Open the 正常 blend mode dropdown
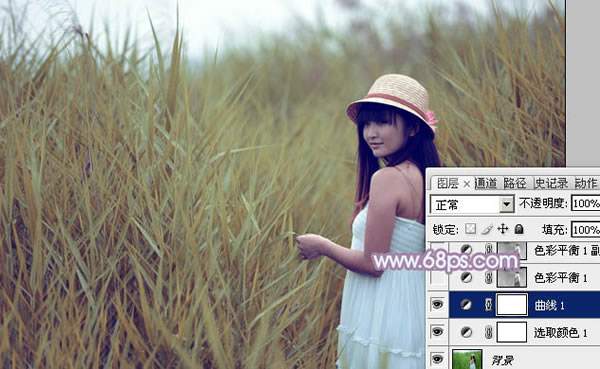This screenshot has width=600, height=369. pos(507,204)
